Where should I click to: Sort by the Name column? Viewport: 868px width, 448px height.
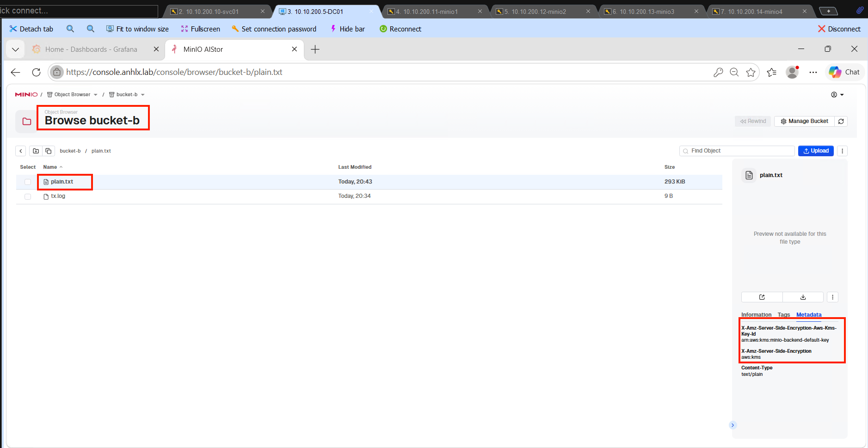[53, 167]
